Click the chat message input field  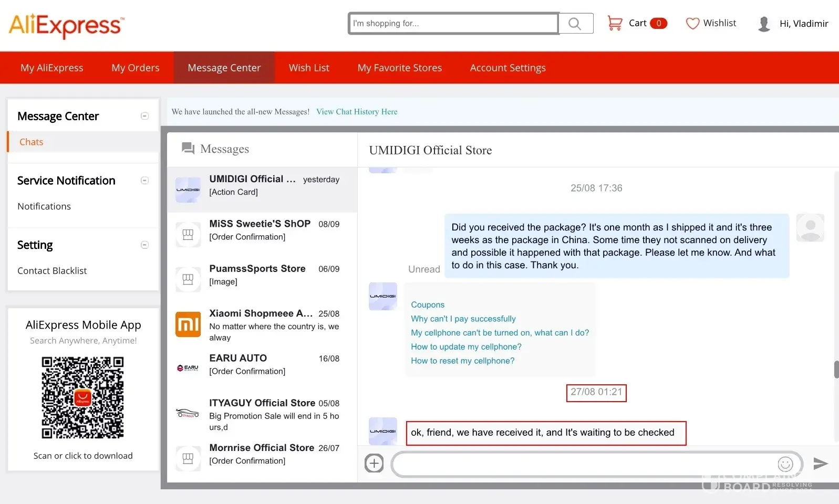[583, 464]
